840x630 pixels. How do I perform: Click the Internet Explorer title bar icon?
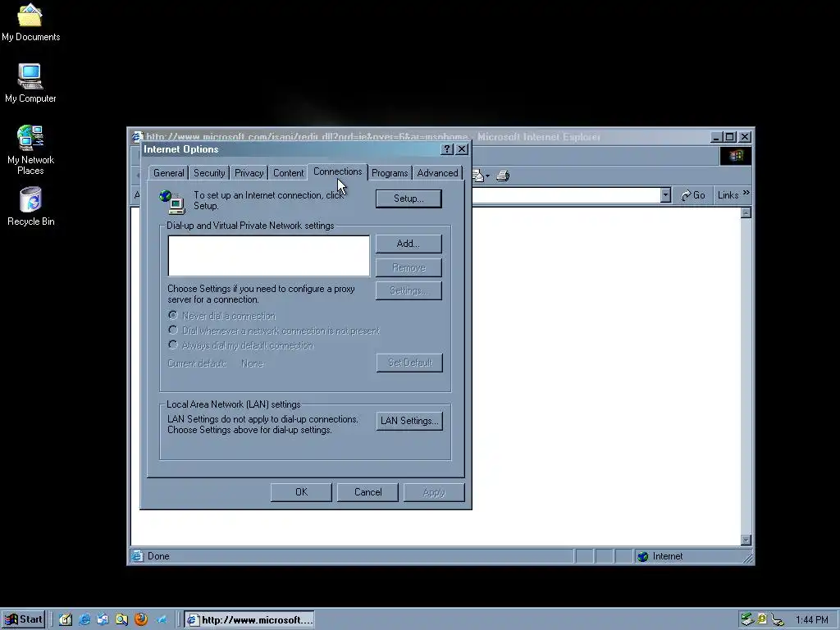[137, 136]
